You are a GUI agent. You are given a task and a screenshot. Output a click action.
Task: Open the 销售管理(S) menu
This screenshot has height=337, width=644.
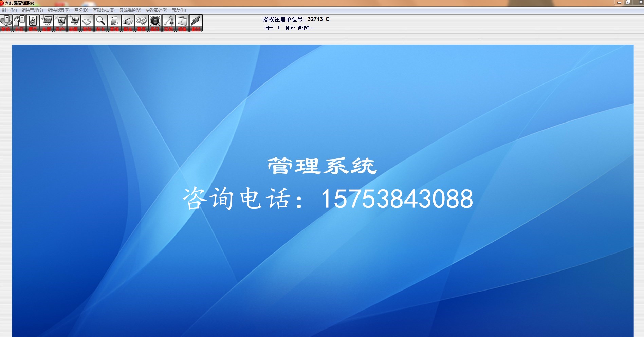pyautogui.click(x=31, y=10)
